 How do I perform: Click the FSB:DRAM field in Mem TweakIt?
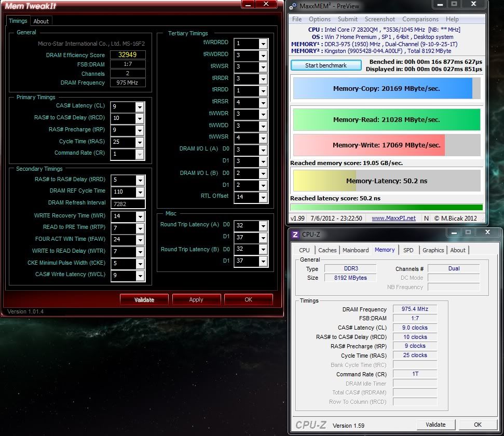click(x=128, y=64)
